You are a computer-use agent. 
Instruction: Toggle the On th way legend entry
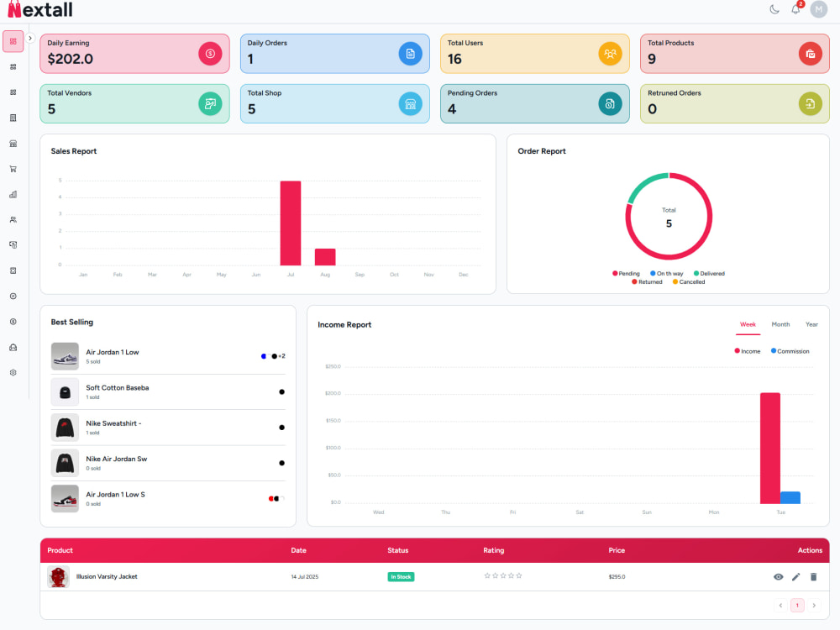click(x=667, y=273)
